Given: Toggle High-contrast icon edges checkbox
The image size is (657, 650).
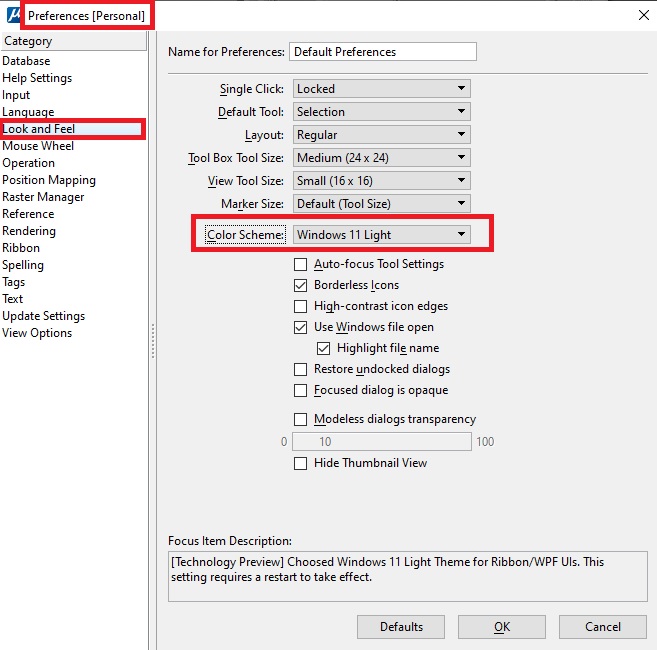Looking at the screenshot, I should [x=301, y=307].
